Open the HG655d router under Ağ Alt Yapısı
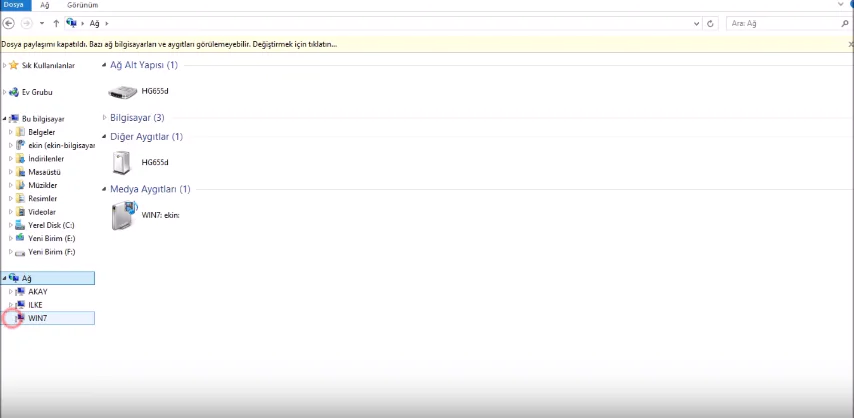Viewport: 854px width, 418px height. click(139, 92)
